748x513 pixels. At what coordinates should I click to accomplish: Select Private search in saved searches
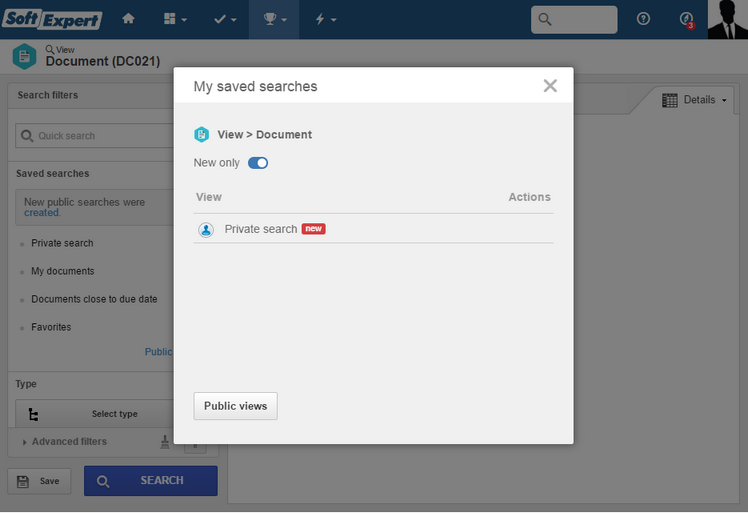(62, 243)
